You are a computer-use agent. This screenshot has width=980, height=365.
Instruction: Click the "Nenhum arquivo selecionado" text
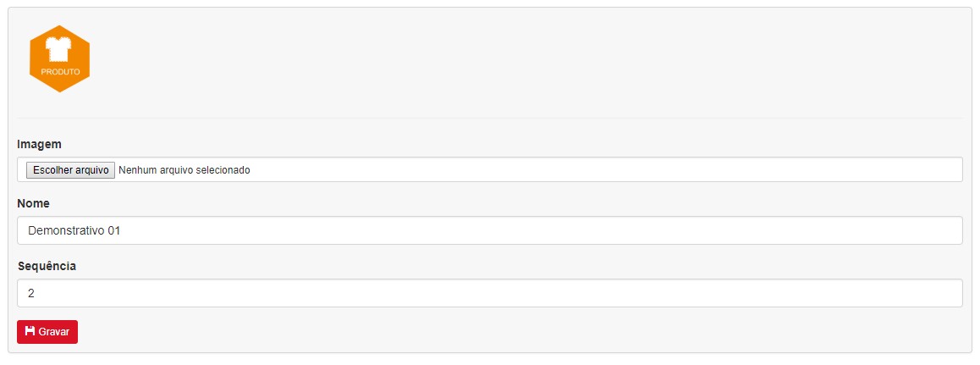pyautogui.click(x=184, y=170)
